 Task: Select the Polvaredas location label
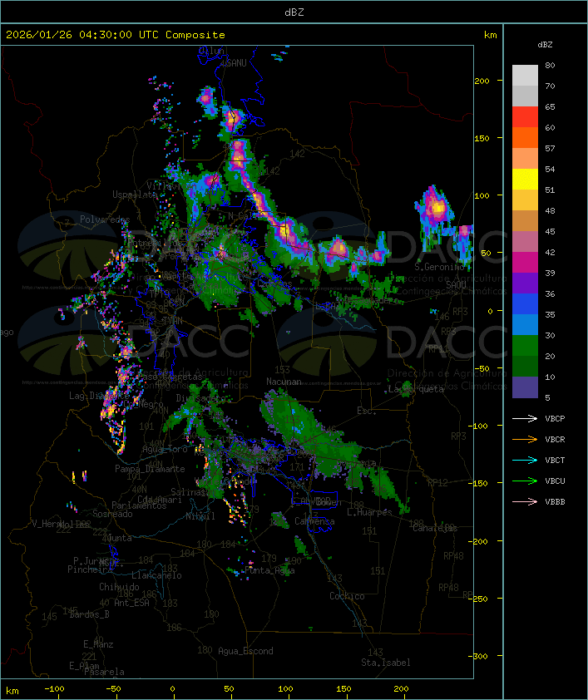(105, 219)
